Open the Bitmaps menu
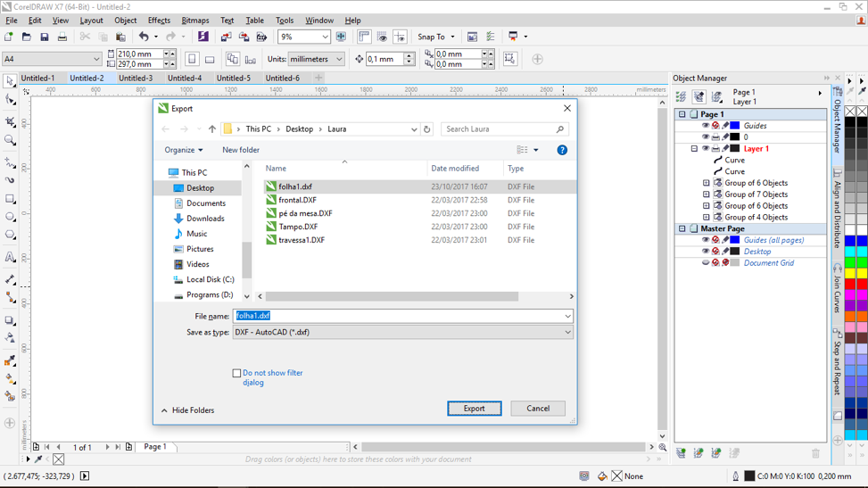 click(194, 21)
